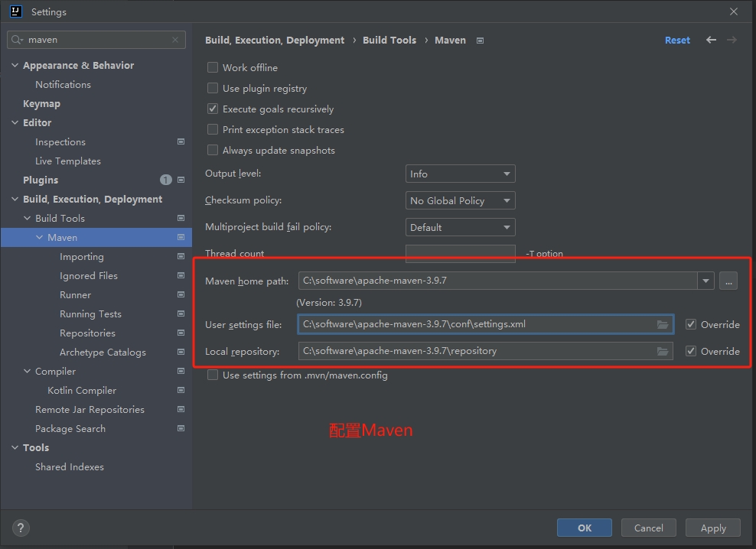Click the Cancel button
This screenshot has height=549, width=756.
point(648,528)
